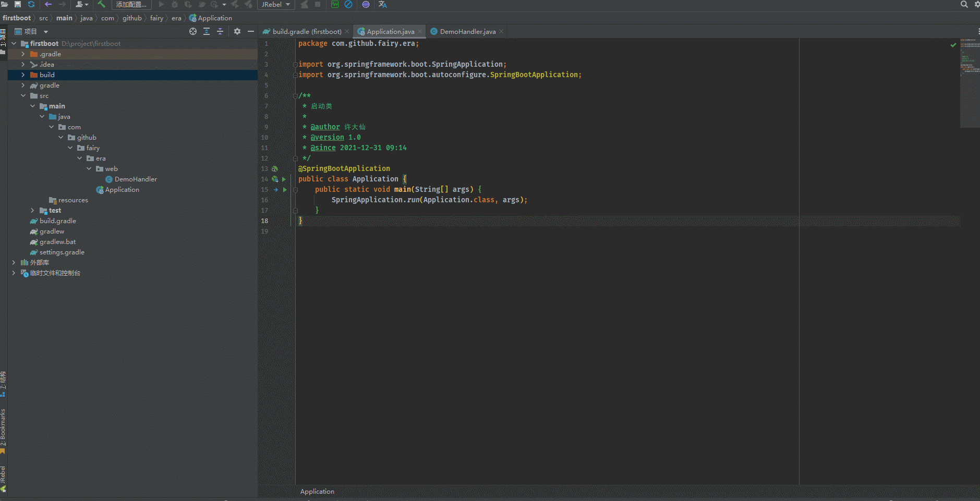Fold the Javadoc comment block
The image size is (980, 501).
pyautogui.click(x=295, y=96)
